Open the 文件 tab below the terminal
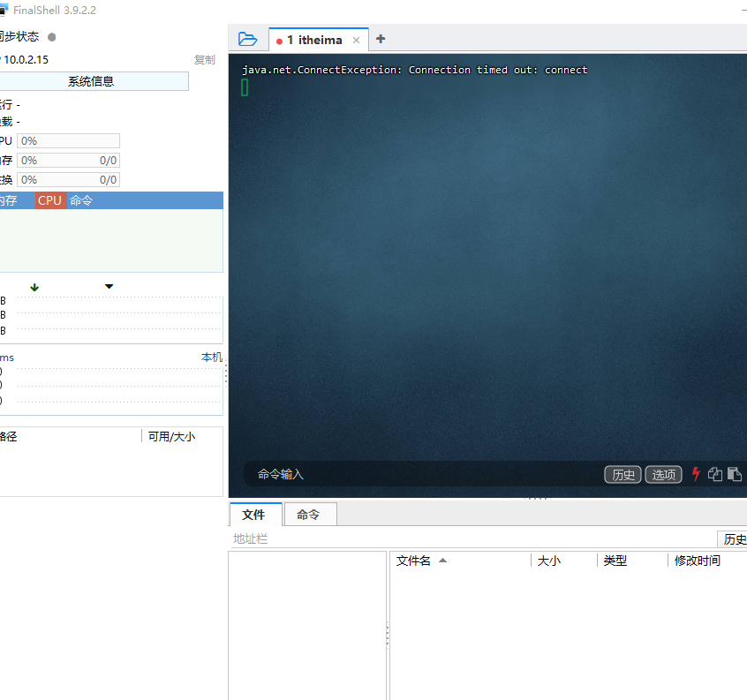Viewport: 747px width, 700px height. click(255, 514)
